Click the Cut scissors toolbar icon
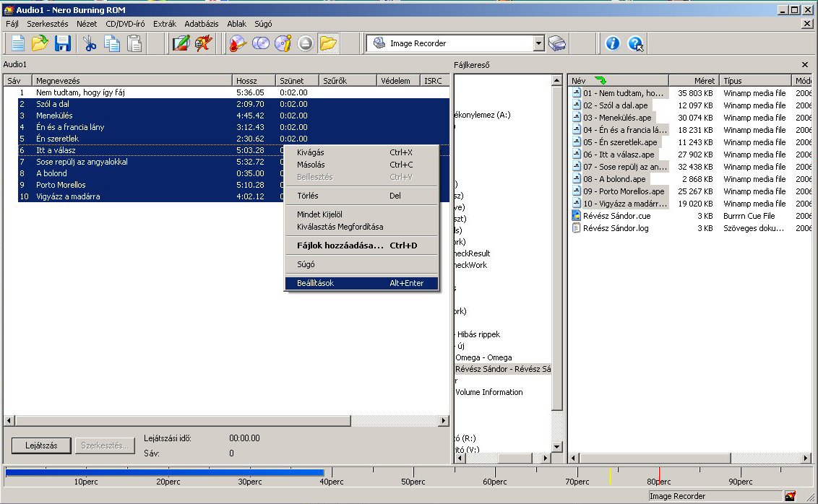 point(90,43)
